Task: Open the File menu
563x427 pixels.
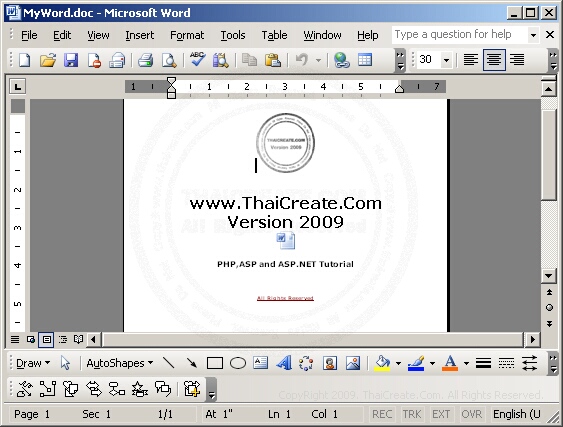Action: pos(29,35)
